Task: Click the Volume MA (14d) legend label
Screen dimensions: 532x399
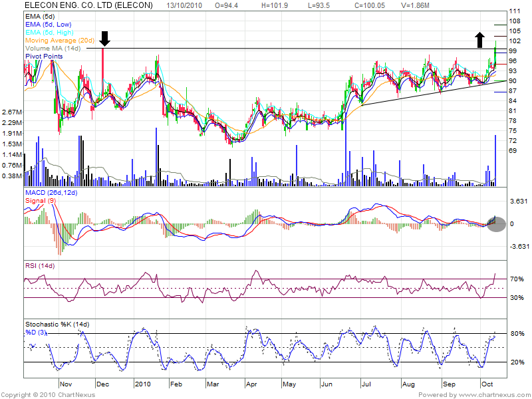Action: pos(53,49)
